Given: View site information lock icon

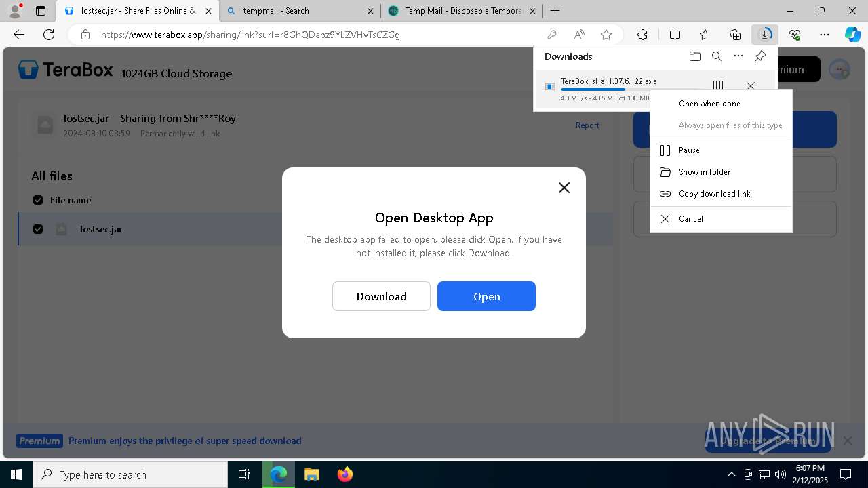Looking at the screenshot, I should tap(85, 35).
